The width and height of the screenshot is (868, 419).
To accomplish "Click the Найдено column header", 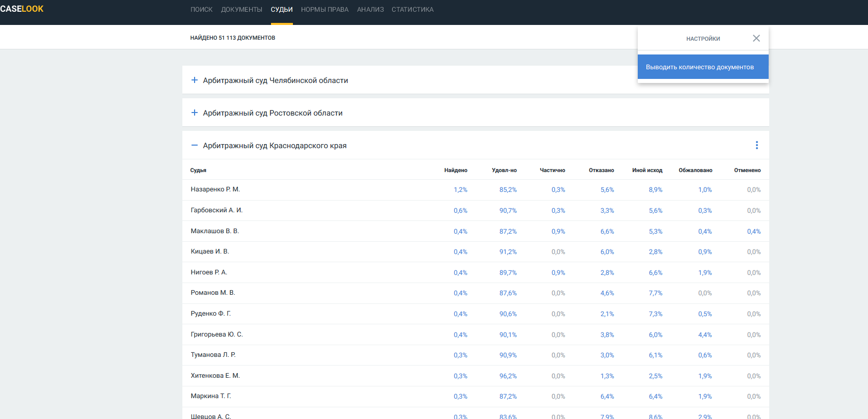I will pyautogui.click(x=455, y=170).
